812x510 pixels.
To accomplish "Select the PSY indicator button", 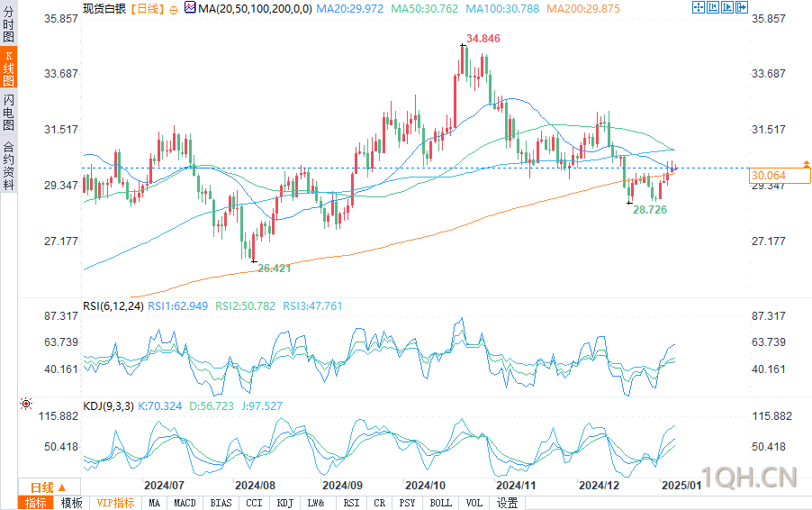I will tap(407, 503).
